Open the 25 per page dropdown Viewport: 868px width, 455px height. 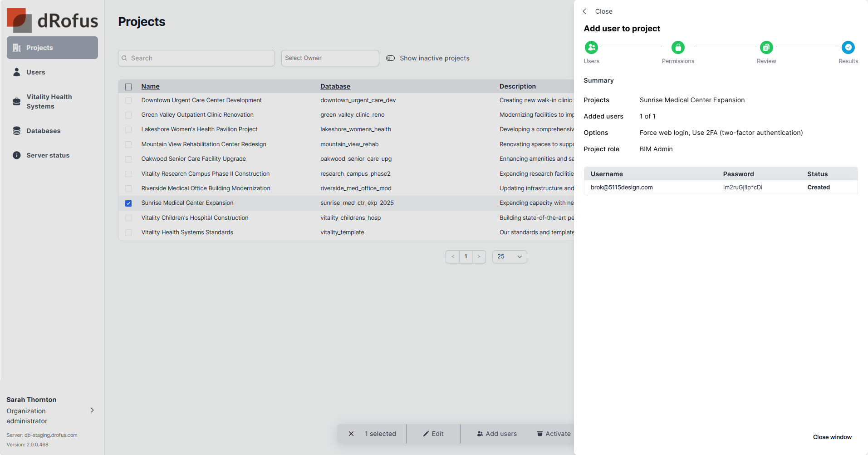click(x=509, y=257)
